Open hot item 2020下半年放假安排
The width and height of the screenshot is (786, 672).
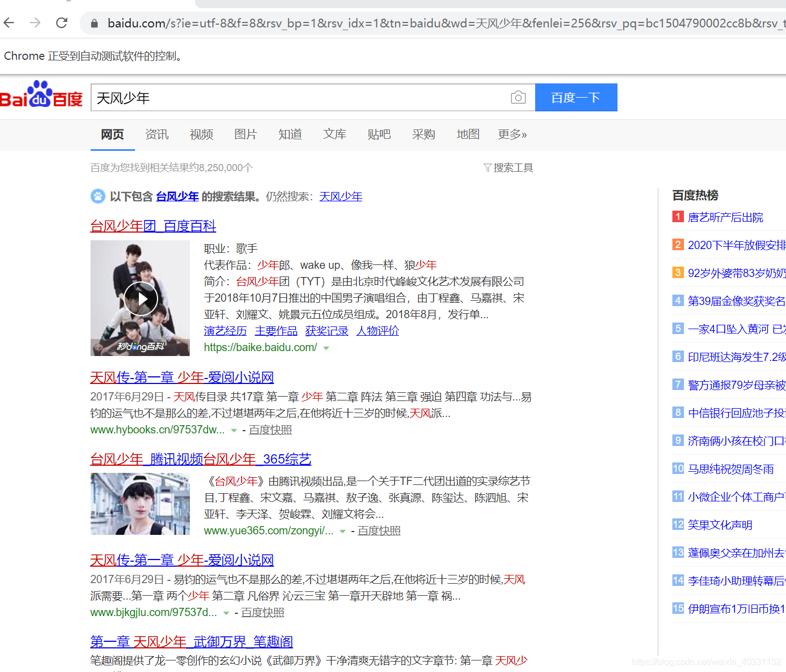click(x=737, y=245)
